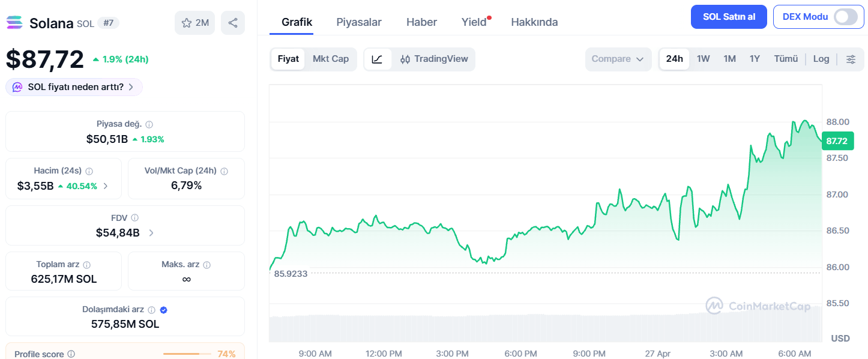The width and height of the screenshot is (868, 359).
Task: Click the Profile score progress bar
Action: click(x=186, y=354)
